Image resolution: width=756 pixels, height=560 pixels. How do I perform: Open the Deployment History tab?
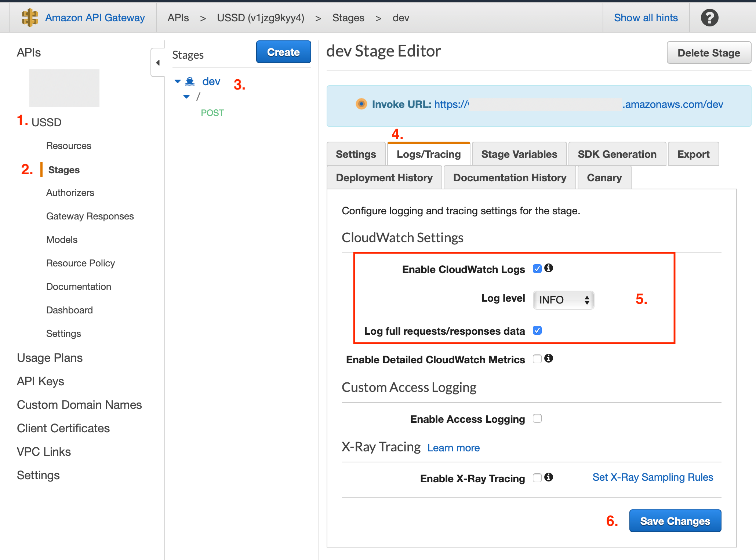(x=384, y=178)
